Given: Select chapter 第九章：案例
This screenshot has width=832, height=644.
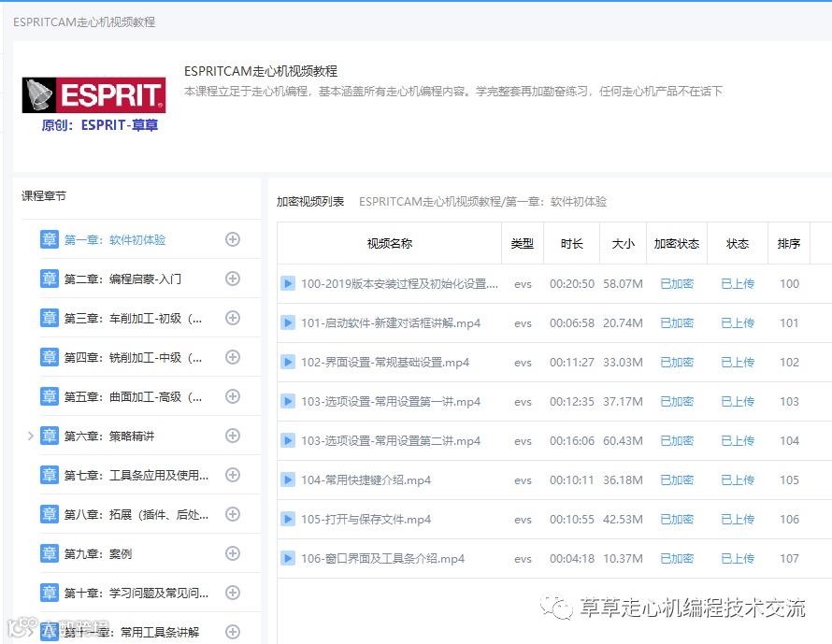Looking at the screenshot, I should pyautogui.click(x=97, y=554).
